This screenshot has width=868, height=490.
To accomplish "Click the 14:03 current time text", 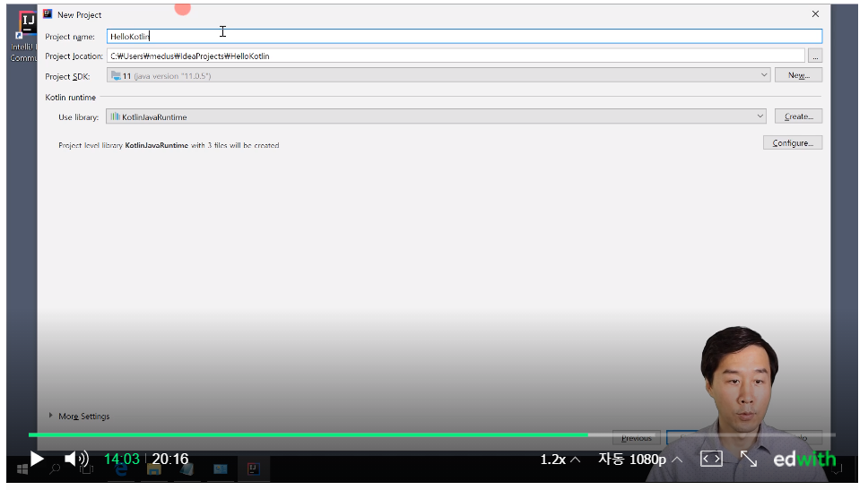I will (122, 459).
